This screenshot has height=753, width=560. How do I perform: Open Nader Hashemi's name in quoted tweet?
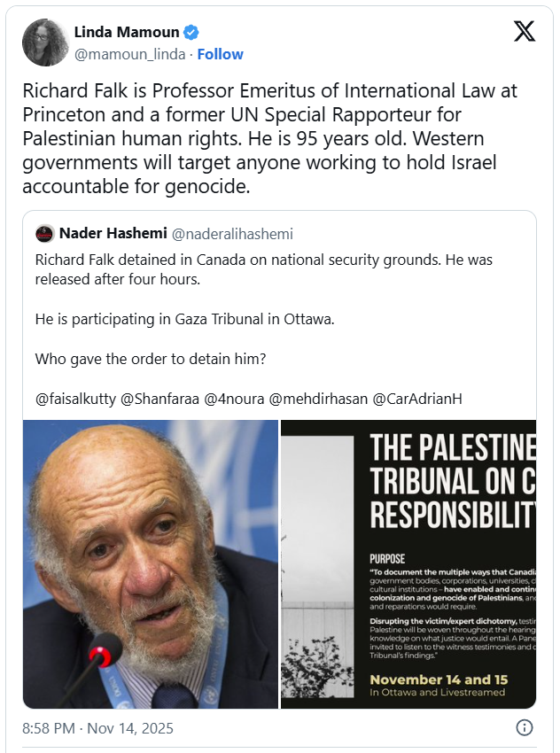pos(111,234)
